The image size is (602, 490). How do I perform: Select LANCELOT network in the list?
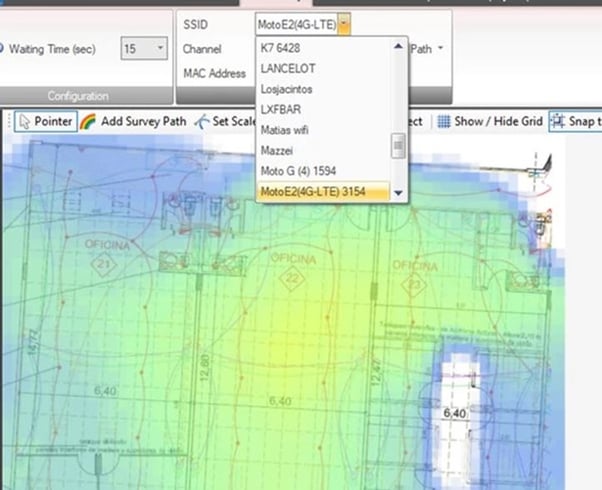click(290, 68)
